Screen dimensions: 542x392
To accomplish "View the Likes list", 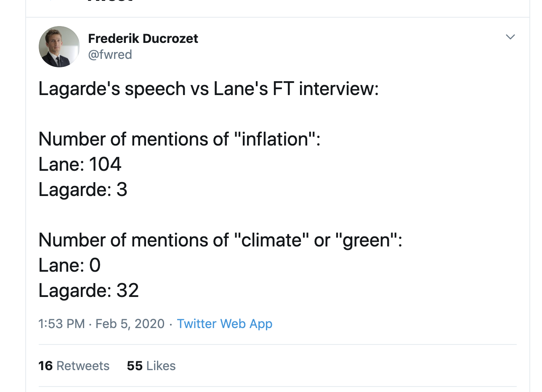I will point(161,366).
